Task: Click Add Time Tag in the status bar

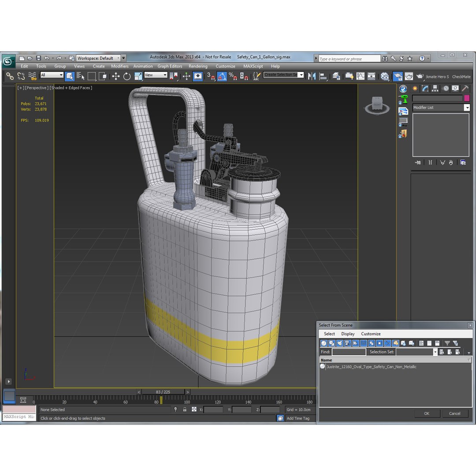Action: coord(298,418)
